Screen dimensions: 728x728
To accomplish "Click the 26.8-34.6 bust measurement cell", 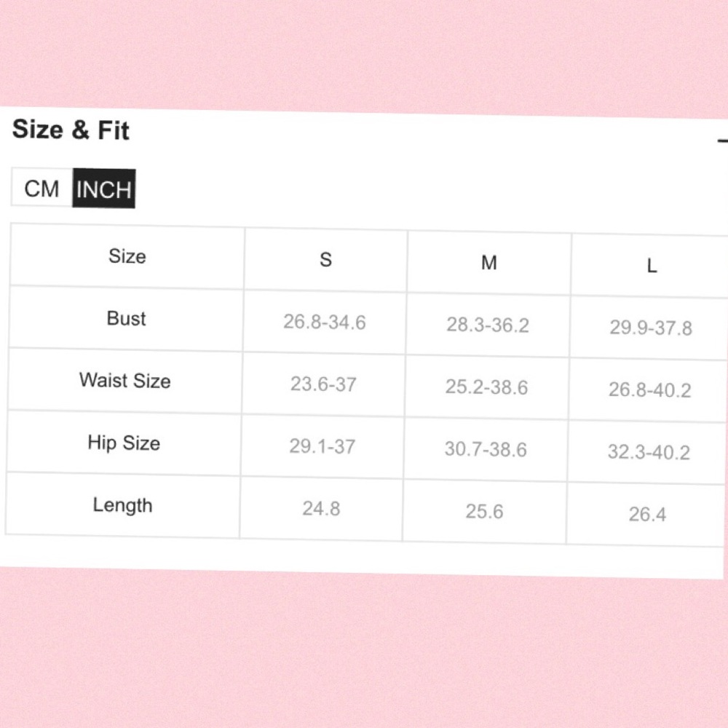I will click(x=324, y=322).
